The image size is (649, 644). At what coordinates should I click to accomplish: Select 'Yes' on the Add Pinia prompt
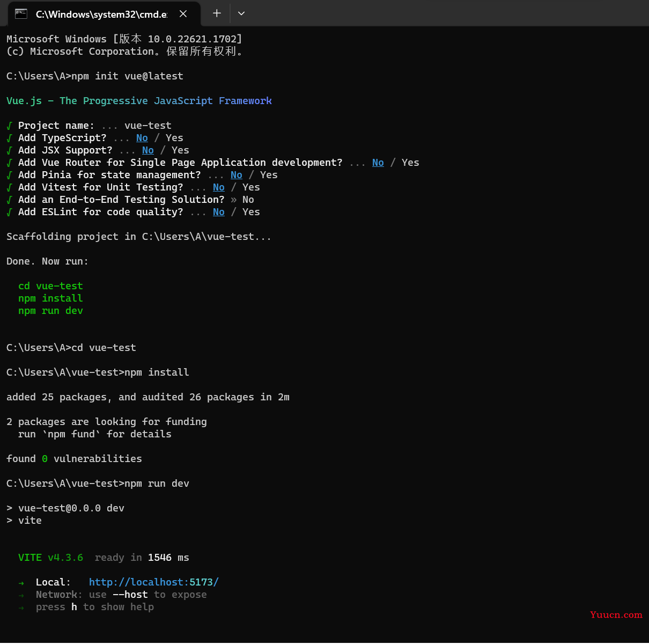tap(269, 175)
